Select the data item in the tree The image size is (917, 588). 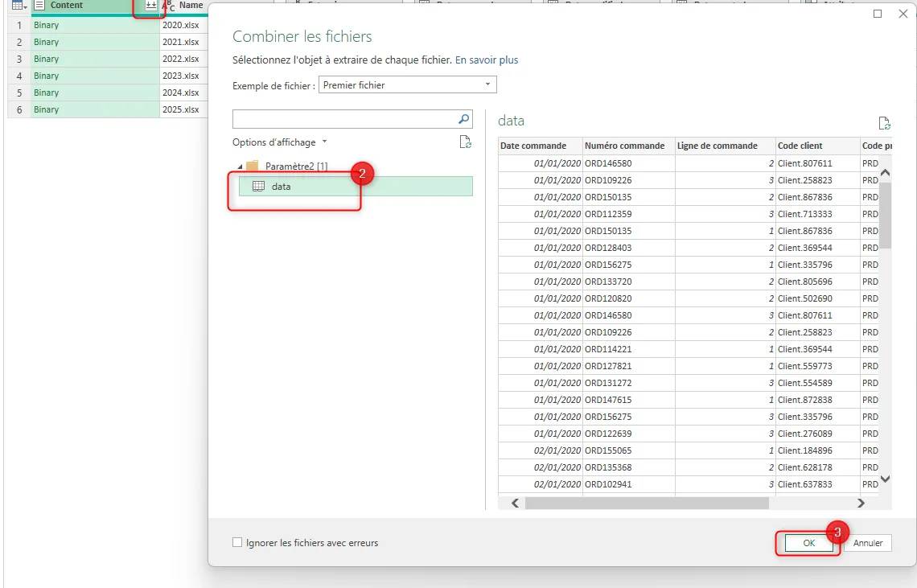[x=356, y=186]
